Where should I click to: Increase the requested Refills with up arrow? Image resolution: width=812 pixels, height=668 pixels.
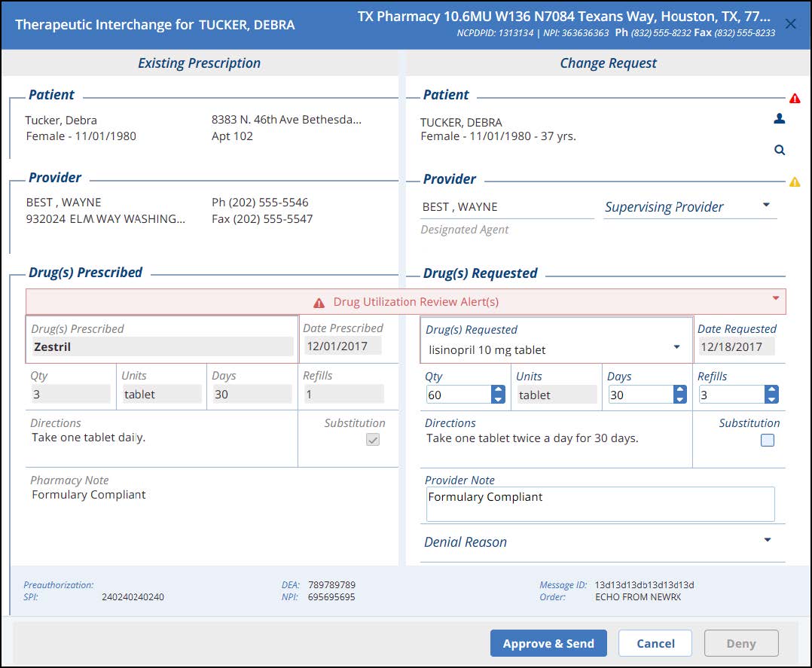coord(772,390)
